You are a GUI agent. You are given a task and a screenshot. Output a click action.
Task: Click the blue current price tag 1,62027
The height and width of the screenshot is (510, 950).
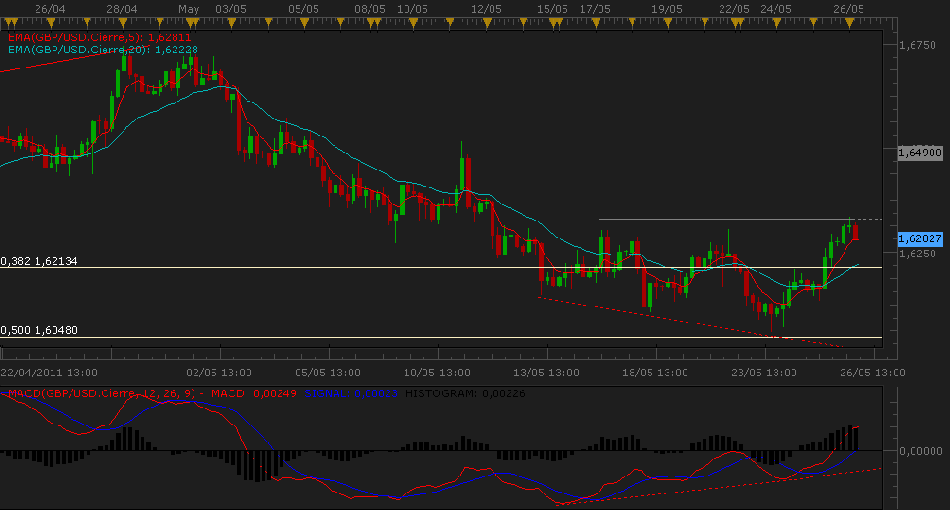pos(916,239)
